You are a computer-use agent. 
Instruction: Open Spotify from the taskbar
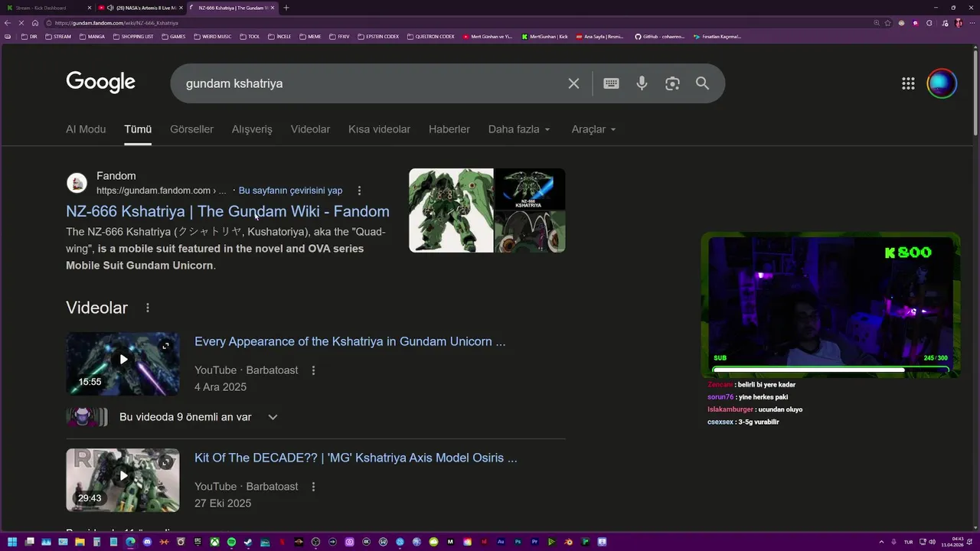tap(231, 542)
